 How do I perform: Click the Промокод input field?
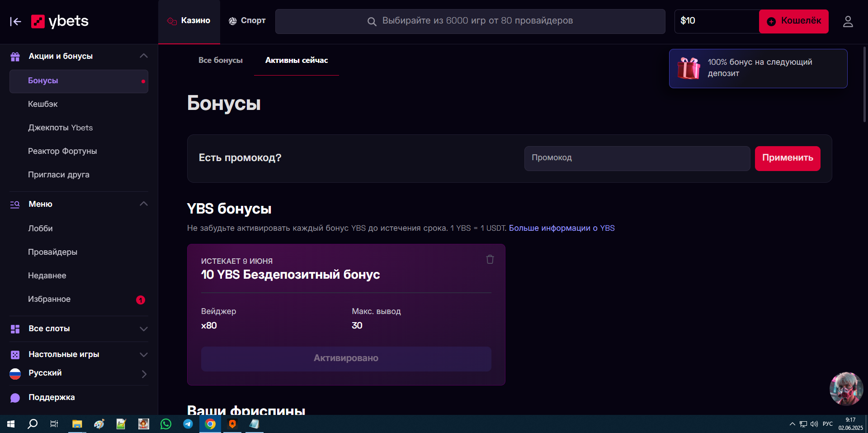[x=637, y=158]
